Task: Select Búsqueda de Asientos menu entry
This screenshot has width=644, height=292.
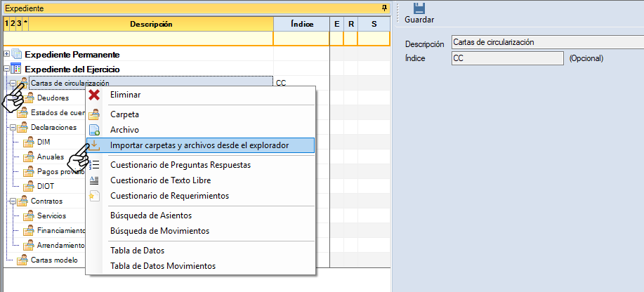Action: (150, 215)
